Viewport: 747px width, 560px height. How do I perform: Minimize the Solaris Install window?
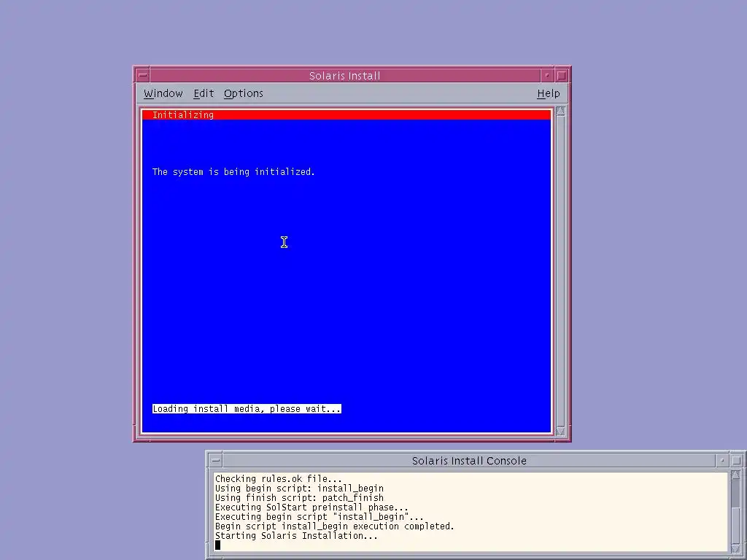(547, 75)
